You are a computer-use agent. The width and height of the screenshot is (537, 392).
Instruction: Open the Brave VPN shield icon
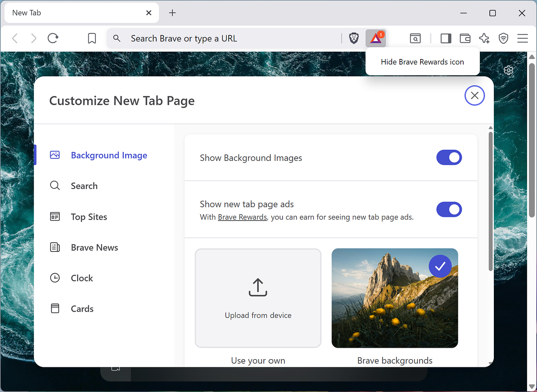tap(503, 38)
